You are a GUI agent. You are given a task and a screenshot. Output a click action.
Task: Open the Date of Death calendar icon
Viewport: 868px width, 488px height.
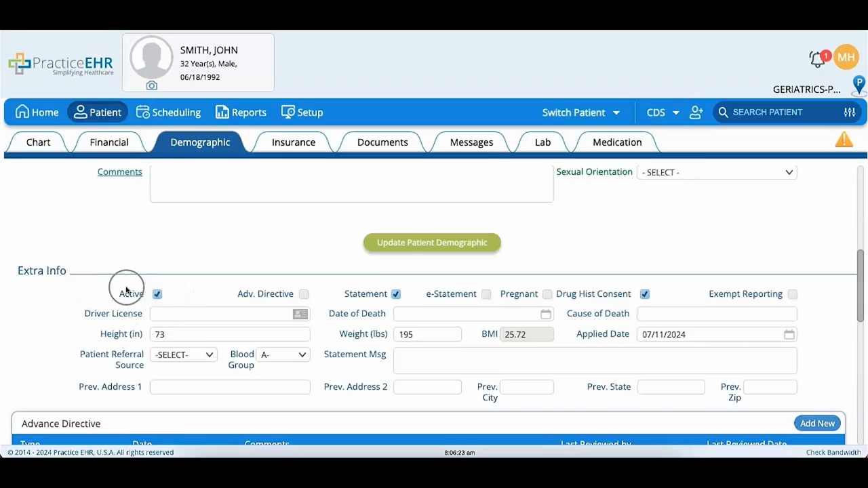coord(546,314)
